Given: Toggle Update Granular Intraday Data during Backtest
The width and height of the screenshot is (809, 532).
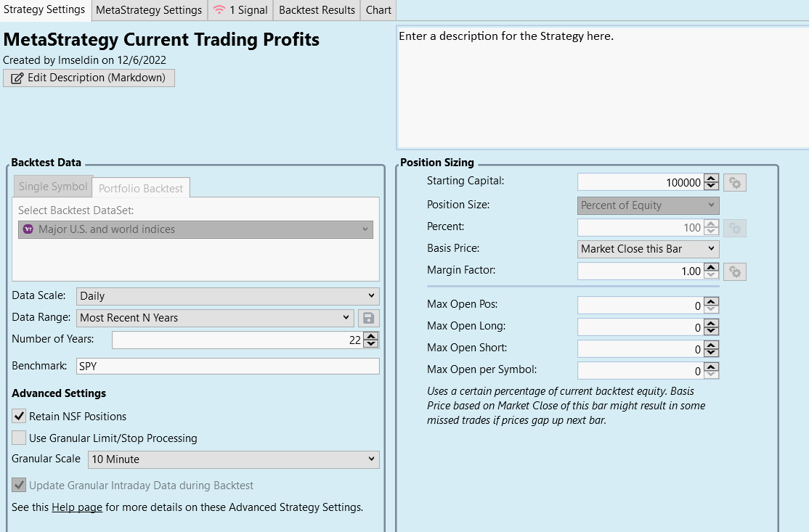Looking at the screenshot, I should coord(17,486).
